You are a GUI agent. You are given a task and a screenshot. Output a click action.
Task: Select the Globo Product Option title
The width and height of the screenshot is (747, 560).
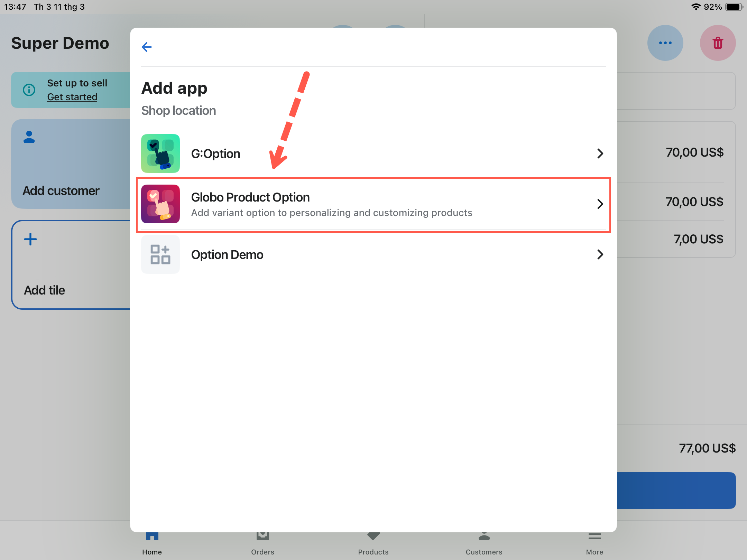click(250, 197)
